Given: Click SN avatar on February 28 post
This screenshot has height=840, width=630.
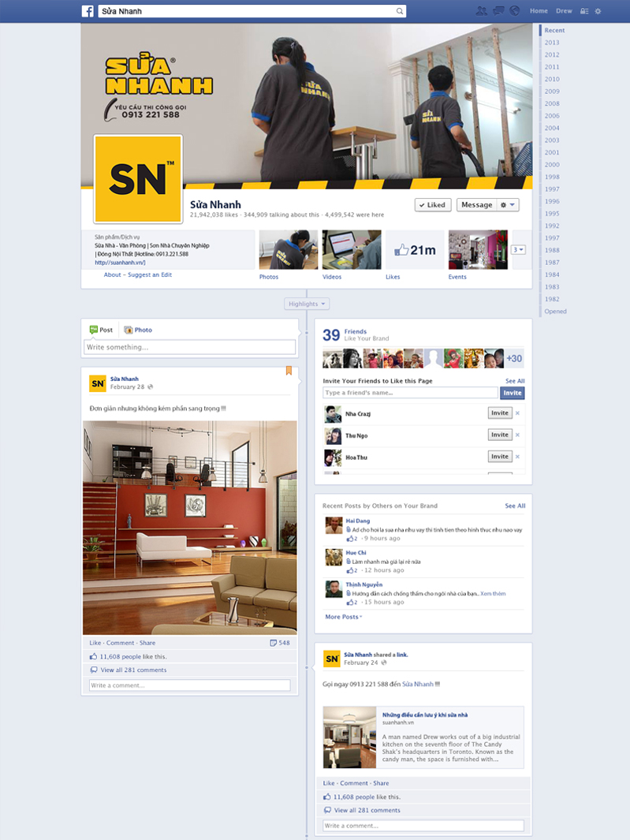Looking at the screenshot, I should [98, 383].
